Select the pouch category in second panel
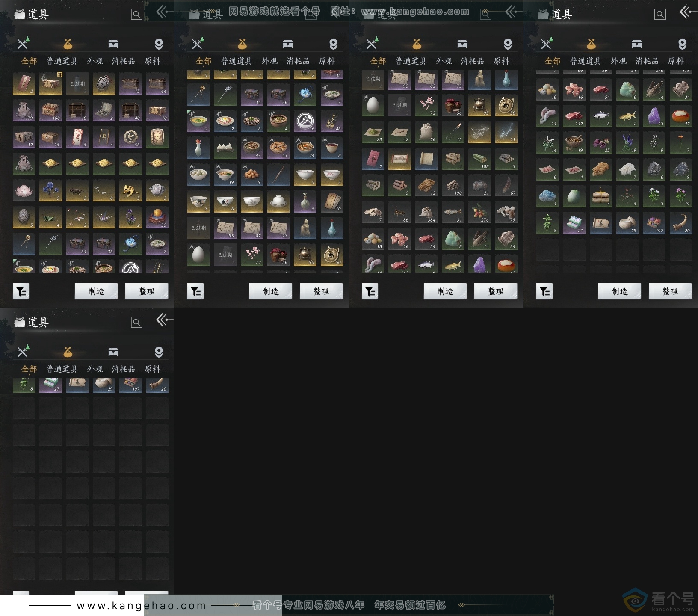This screenshot has height=616, width=698. click(x=242, y=44)
